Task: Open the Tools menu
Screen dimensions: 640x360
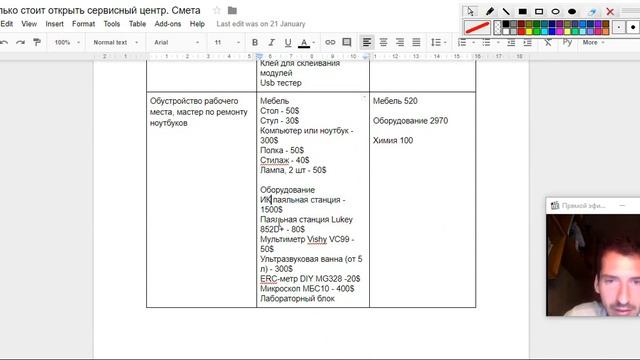Action: pos(111,24)
